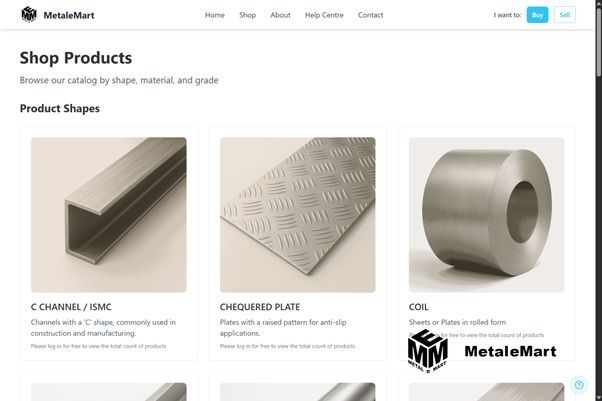This screenshot has width=602, height=401.
Task: Click the COIL product title
Action: pyautogui.click(x=418, y=307)
